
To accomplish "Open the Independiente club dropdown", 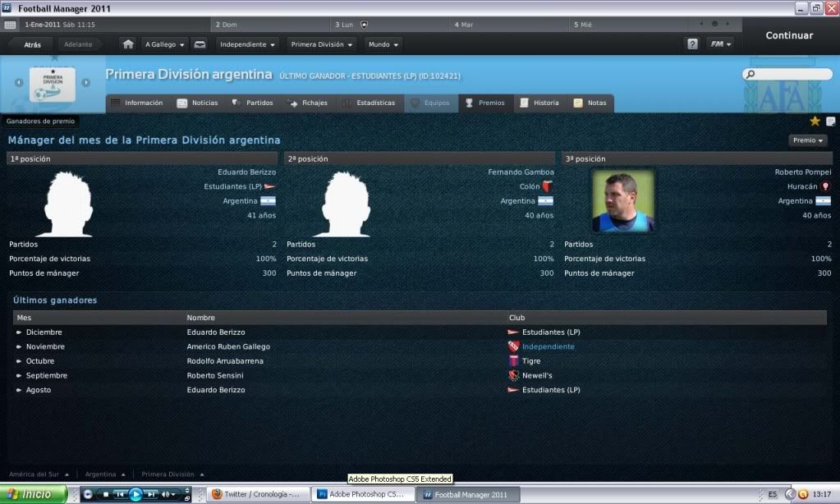I will click(x=247, y=44).
